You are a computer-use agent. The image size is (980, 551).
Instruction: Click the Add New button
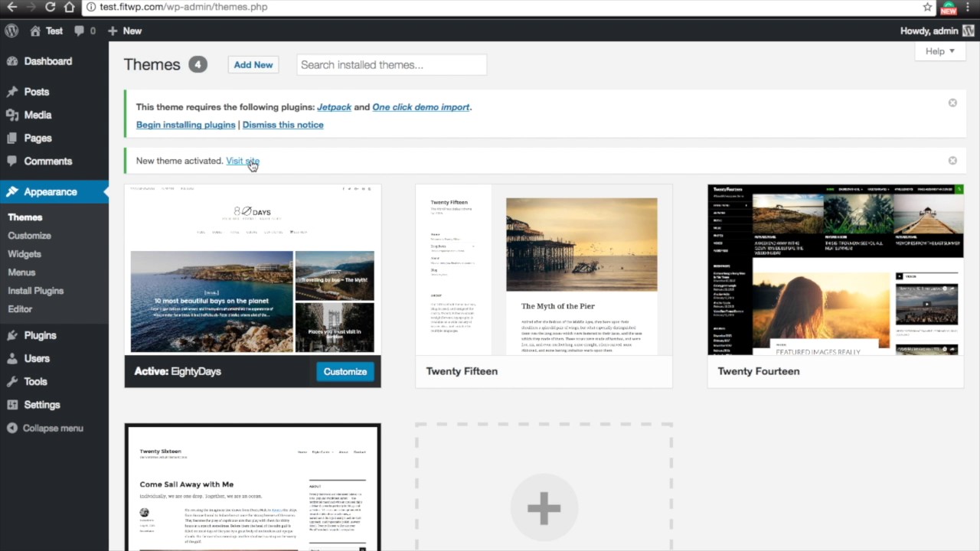[253, 65]
